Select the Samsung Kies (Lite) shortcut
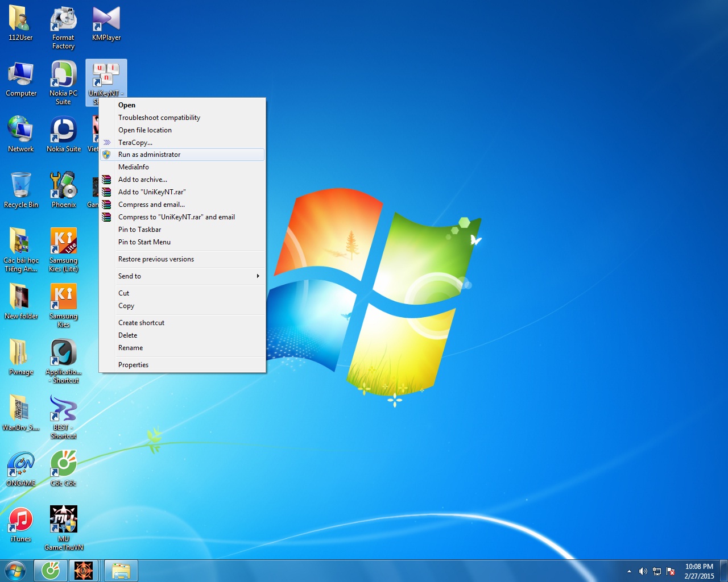The width and height of the screenshot is (728, 582). point(63,250)
